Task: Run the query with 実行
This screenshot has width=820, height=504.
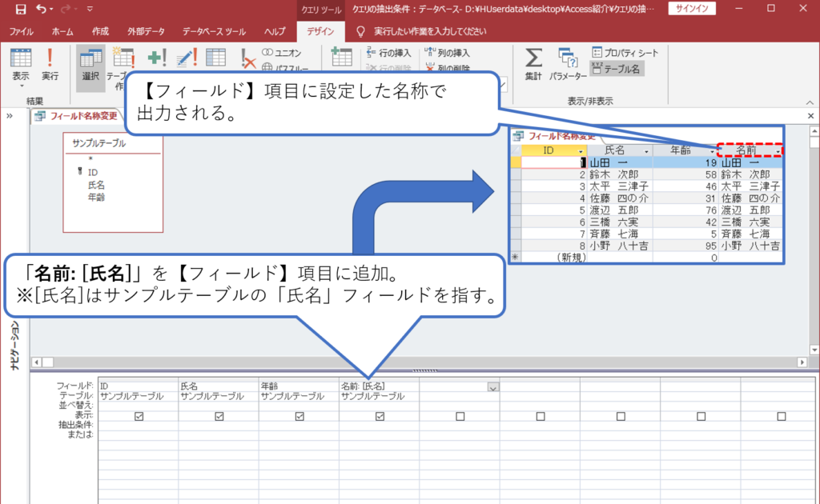Action: (x=50, y=64)
